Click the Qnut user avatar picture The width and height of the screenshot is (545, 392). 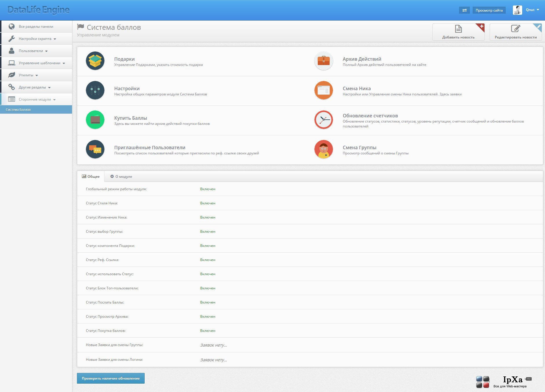pyautogui.click(x=518, y=10)
